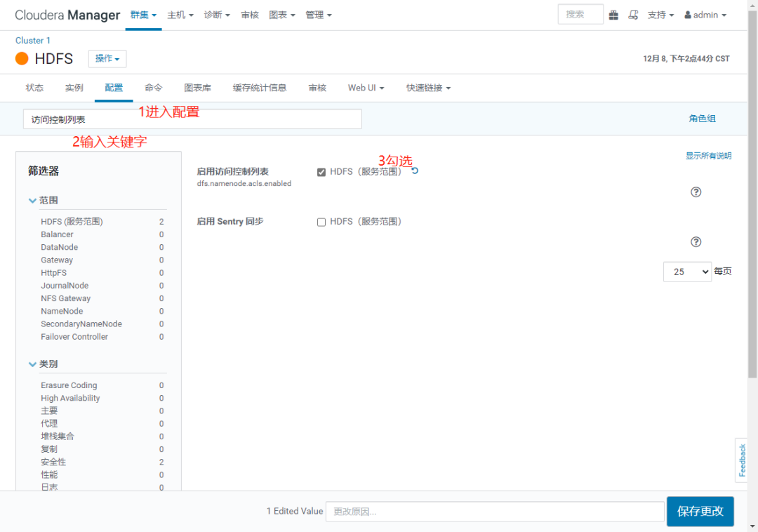Switch to the 命令 tab
The image size is (758, 532).
(x=153, y=88)
